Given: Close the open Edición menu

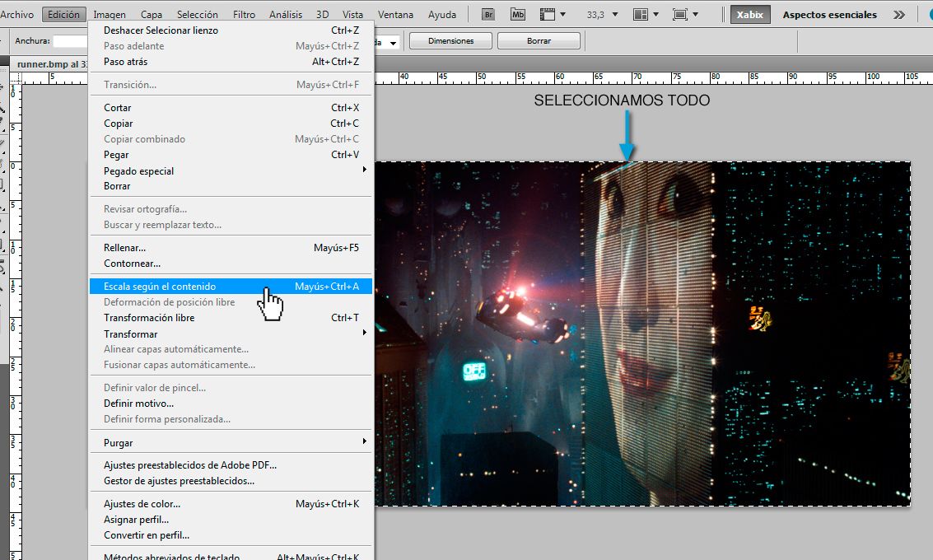Looking at the screenshot, I should [x=63, y=14].
